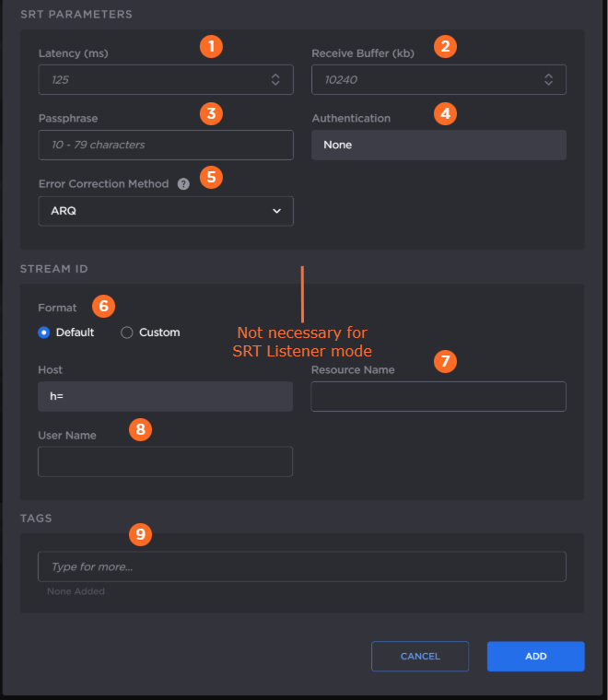The width and height of the screenshot is (608, 700).
Task: Click the Receive Buffer stepper arrows
Action: click(548, 80)
